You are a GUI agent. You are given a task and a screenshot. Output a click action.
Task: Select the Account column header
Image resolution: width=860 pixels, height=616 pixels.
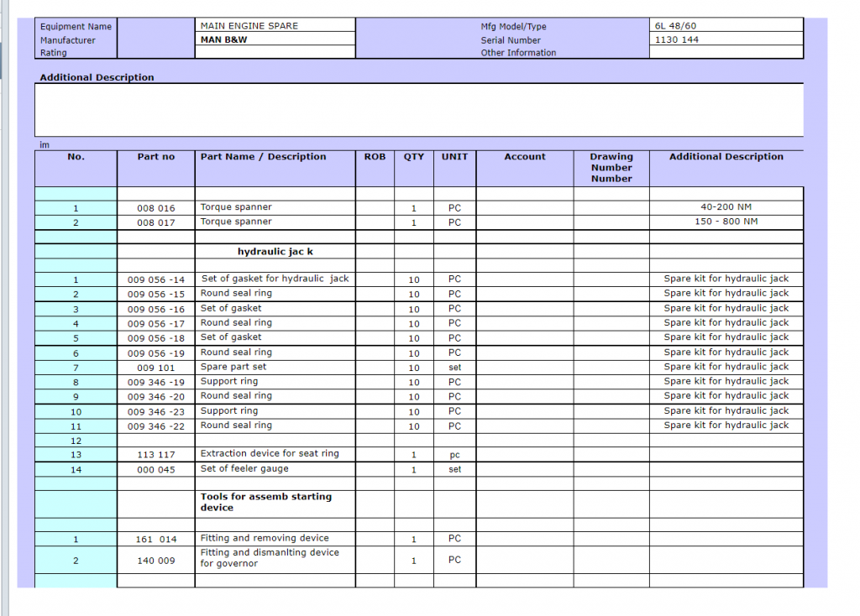524,157
